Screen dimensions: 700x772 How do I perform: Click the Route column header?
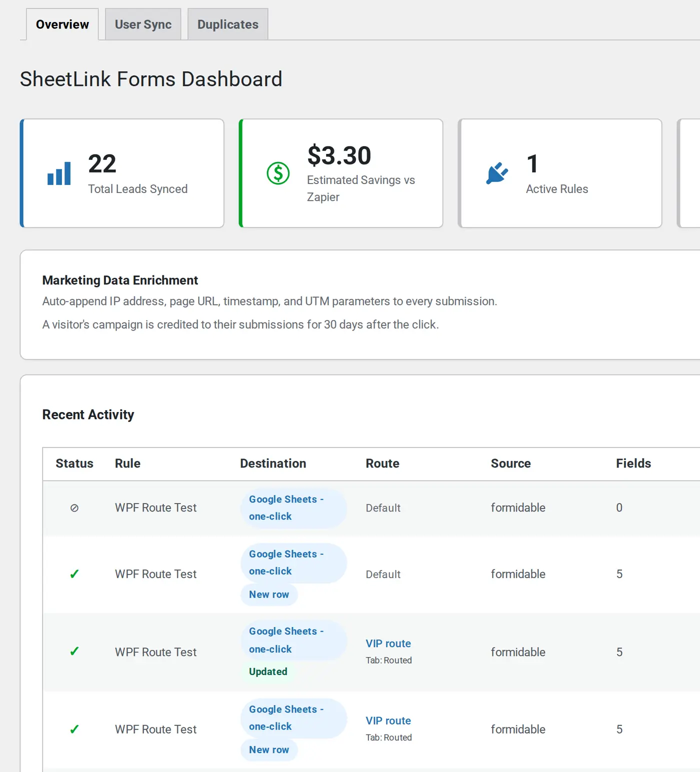[x=382, y=463]
